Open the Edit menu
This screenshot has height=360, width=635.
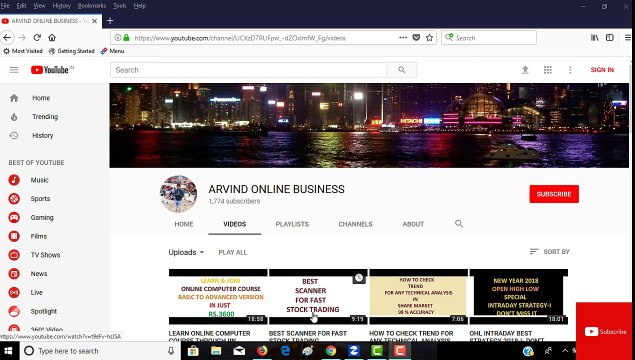coord(21,6)
